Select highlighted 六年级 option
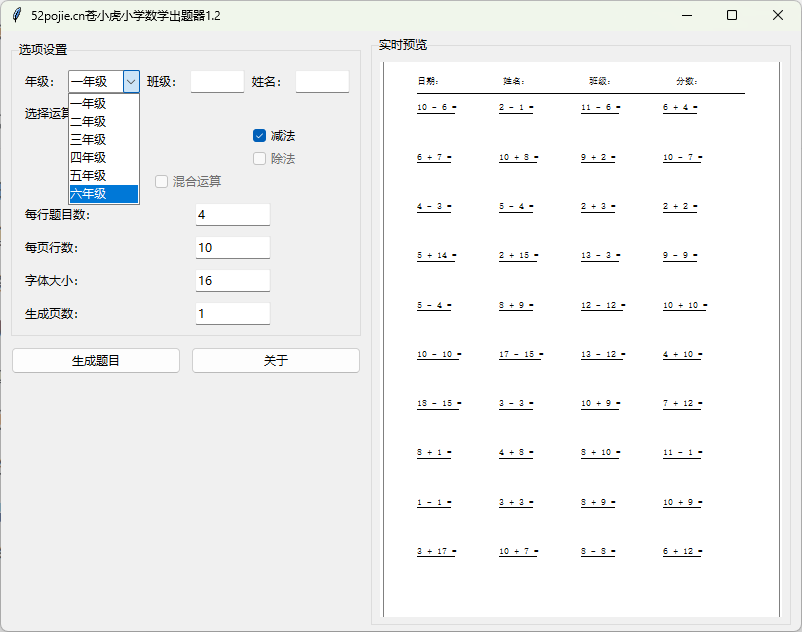Image resolution: width=802 pixels, height=632 pixels. coord(103,194)
